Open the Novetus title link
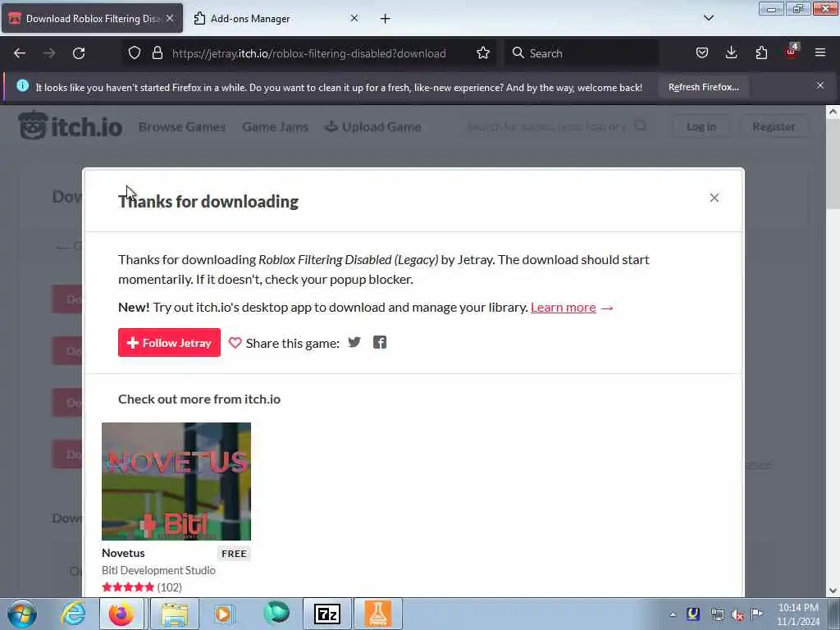Image resolution: width=840 pixels, height=630 pixels. (123, 553)
